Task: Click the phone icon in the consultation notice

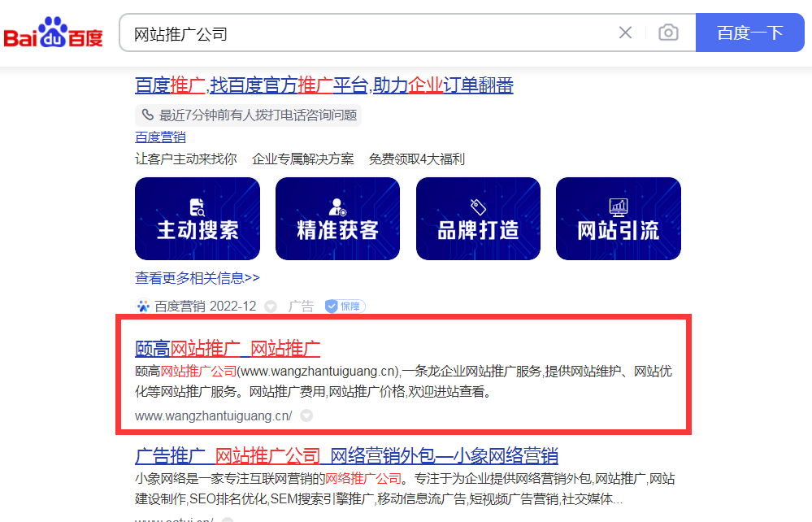Action: [148, 115]
